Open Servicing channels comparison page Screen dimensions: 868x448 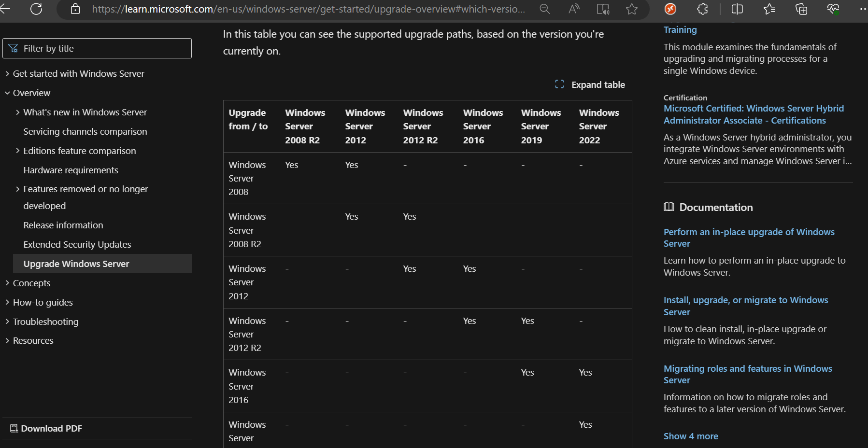point(85,131)
